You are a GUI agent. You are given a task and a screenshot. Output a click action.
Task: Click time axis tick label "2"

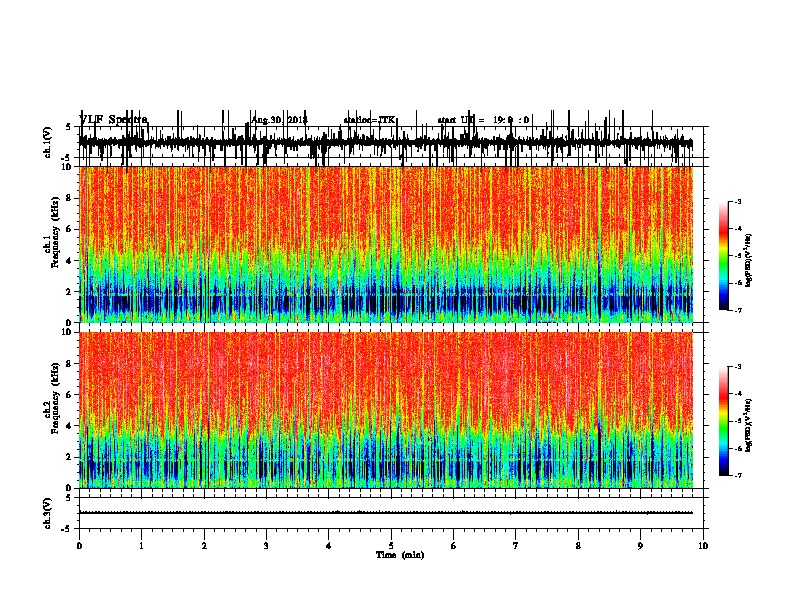point(204,545)
